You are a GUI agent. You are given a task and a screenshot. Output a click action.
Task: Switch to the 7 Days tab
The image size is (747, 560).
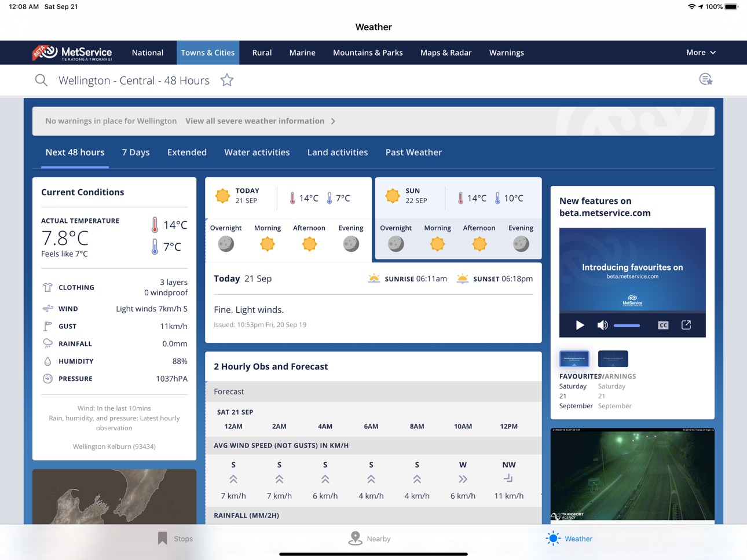(x=136, y=152)
